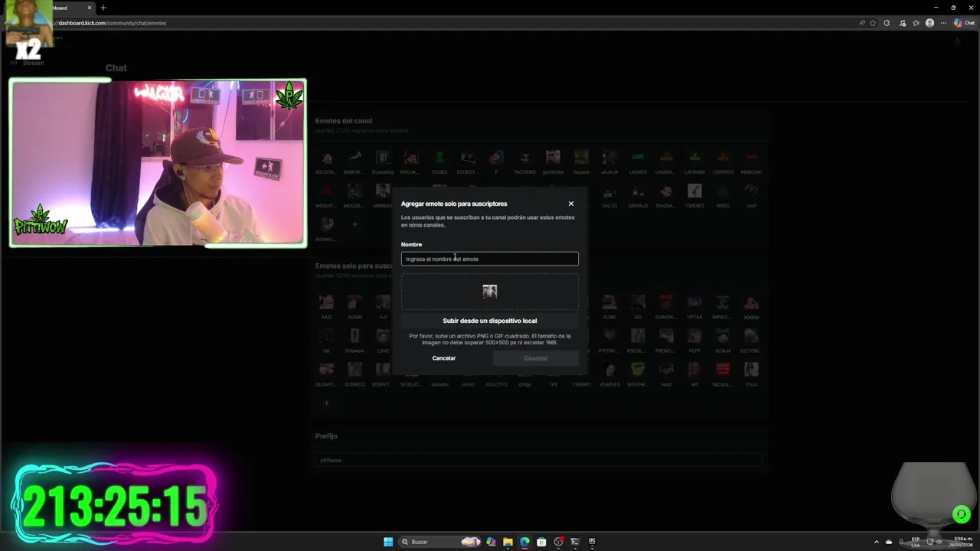Select the QCAJA subscriber emote
The width and height of the screenshot is (980, 551).
pos(723,341)
